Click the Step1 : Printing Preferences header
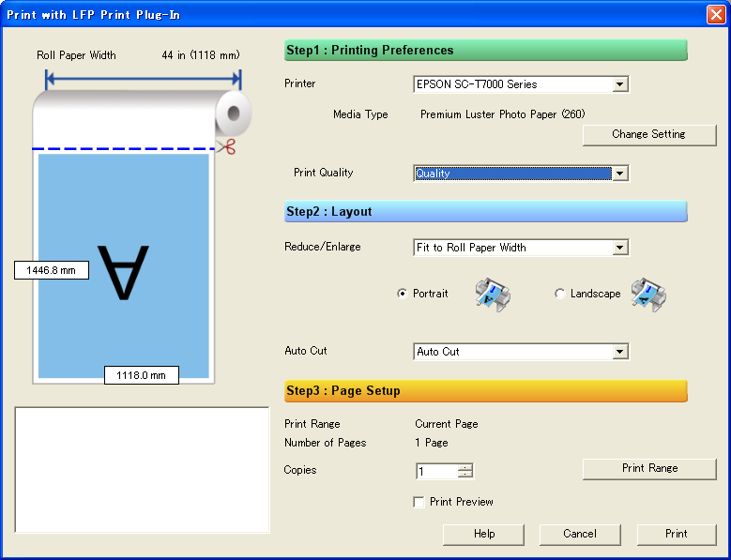731x560 pixels. 486,51
